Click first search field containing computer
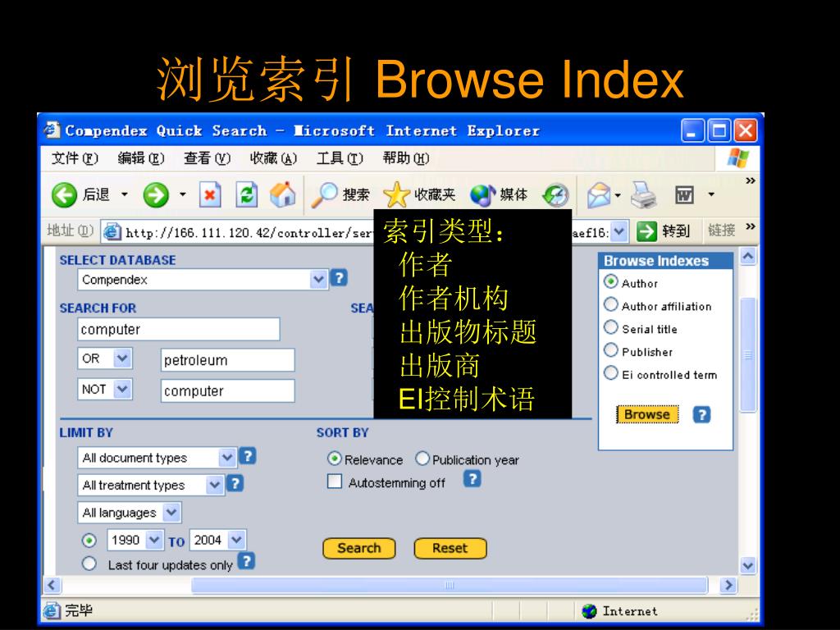The width and height of the screenshot is (840, 630). tap(178, 329)
